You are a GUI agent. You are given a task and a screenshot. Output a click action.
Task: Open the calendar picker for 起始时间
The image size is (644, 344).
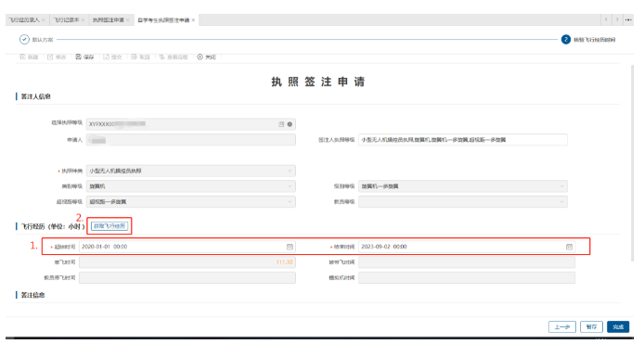coord(290,247)
